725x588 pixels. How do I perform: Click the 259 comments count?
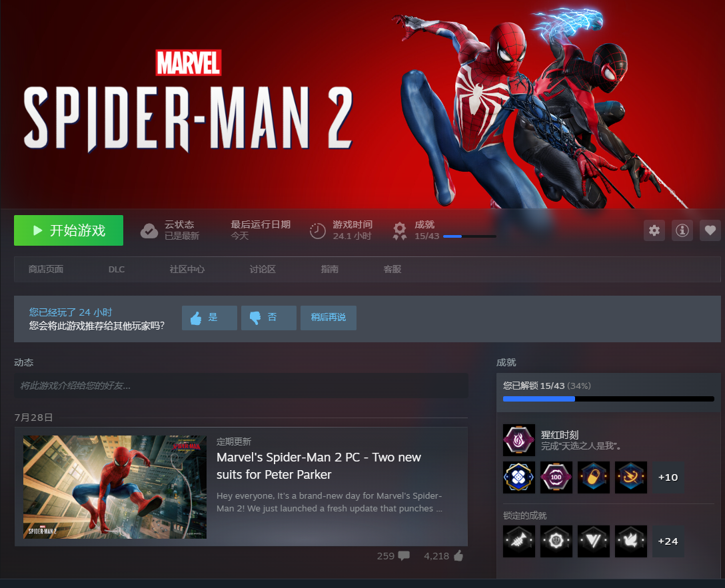(x=386, y=556)
